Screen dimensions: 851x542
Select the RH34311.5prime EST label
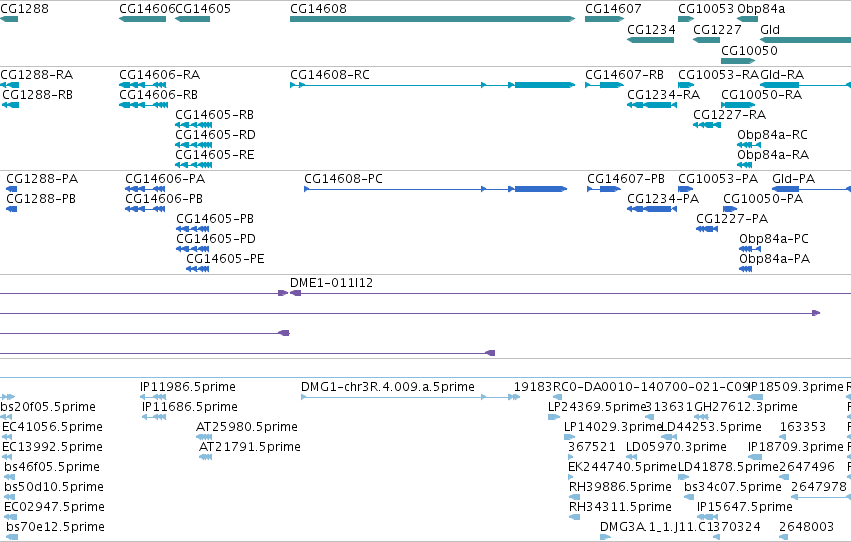point(620,508)
